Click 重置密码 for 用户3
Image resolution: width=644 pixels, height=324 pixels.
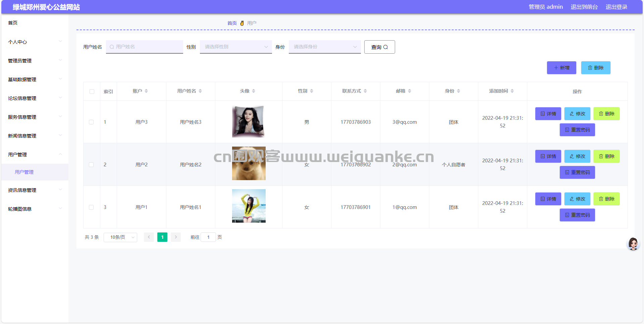coord(577,130)
